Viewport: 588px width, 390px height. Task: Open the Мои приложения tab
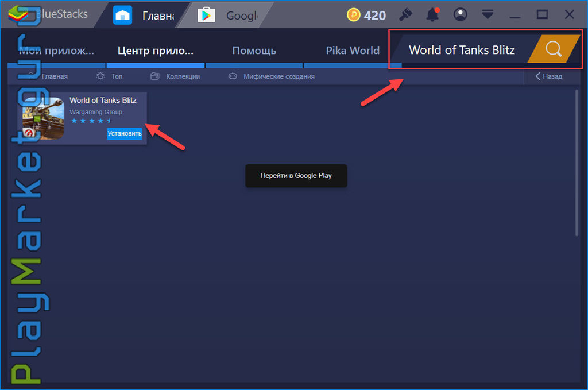(x=56, y=50)
